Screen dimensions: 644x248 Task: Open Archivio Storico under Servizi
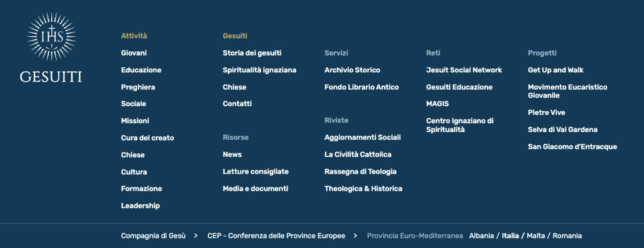pyautogui.click(x=352, y=70)
